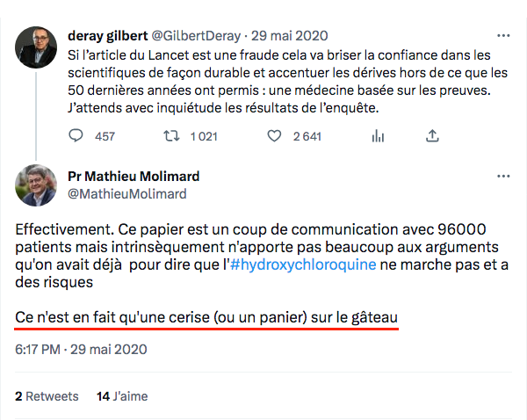Click the 457 replies count
527x420 pixels.
[105, 136]
